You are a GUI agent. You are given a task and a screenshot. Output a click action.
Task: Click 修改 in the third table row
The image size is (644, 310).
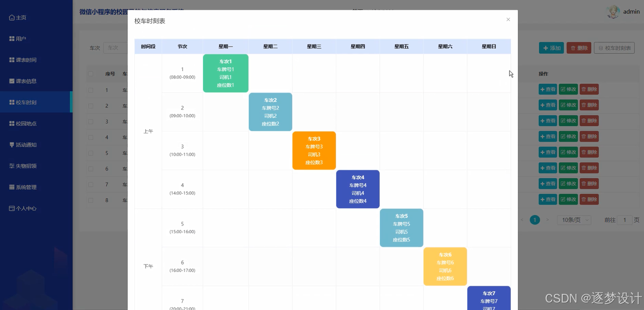click(568, 121)
